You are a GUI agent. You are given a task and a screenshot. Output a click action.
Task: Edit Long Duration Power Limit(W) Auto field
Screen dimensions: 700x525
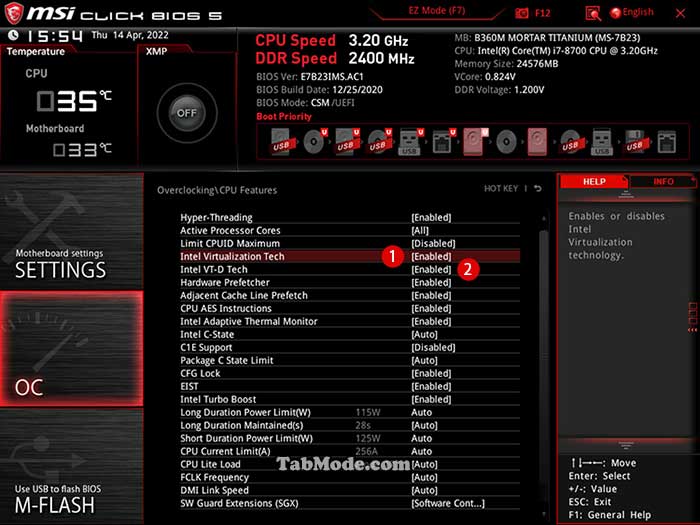(x=421, y=412)
